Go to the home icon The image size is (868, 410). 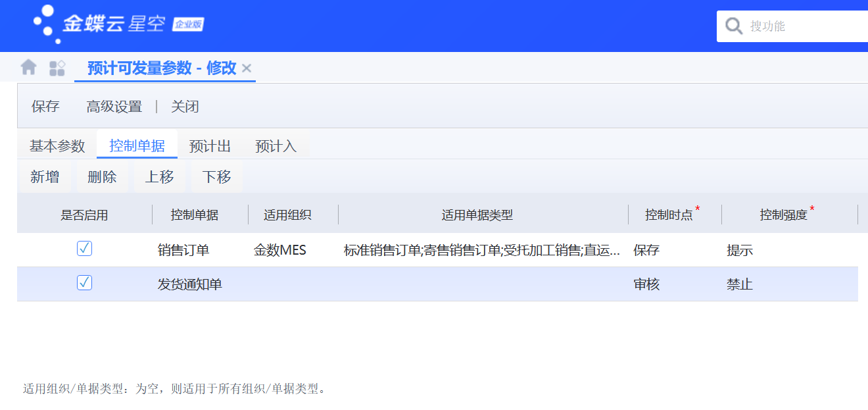[28, 67]
